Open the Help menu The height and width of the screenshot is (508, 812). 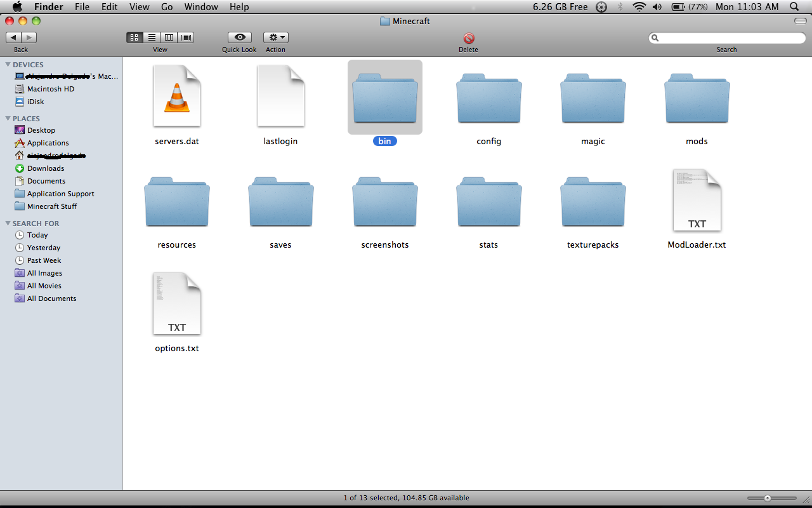click(x=239, y=7)
